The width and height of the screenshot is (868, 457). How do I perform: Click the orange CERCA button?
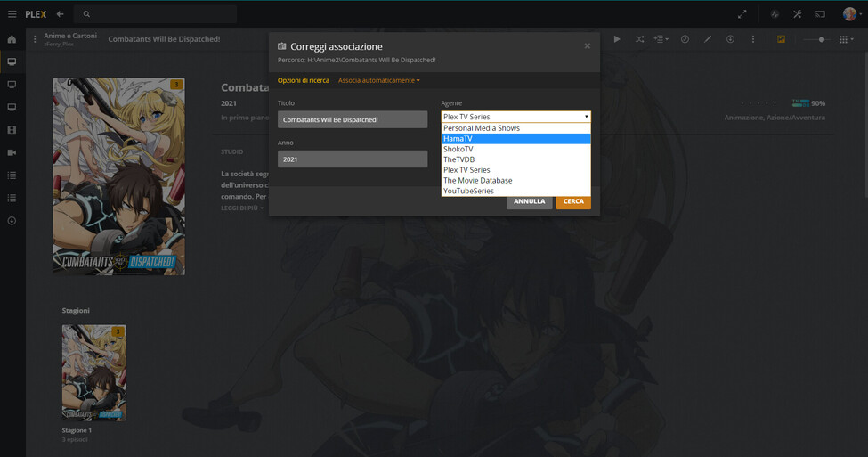(573, 201)
